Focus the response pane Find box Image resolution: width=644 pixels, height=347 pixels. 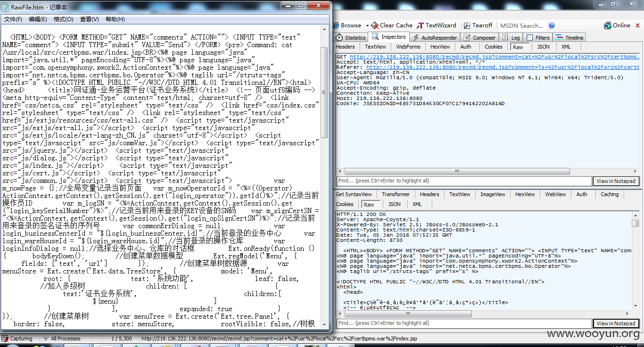pos(464,323)
